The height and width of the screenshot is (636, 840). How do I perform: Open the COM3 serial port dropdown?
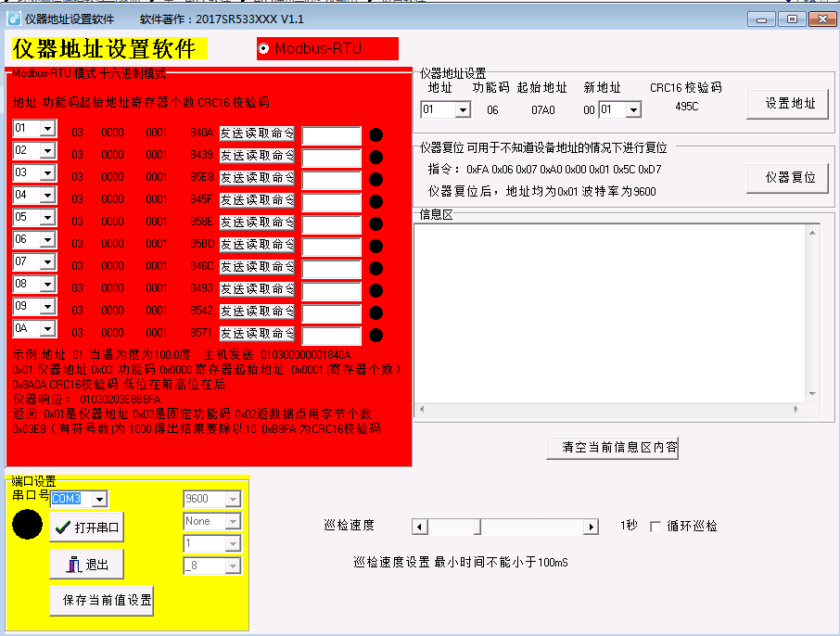pyautogui.click(x=98, y=499)
